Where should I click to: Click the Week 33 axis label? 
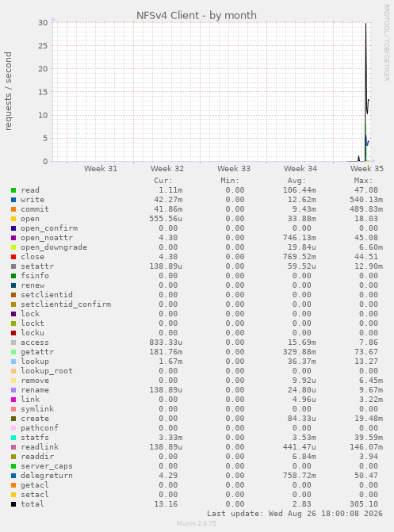coord(234,169)
